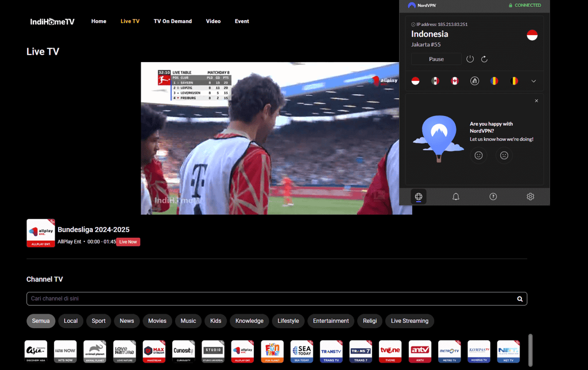Open the Fun Planet channel
The height and width of the screenshot is (370, 588).
pyautogui.click(x=272, y=352)
